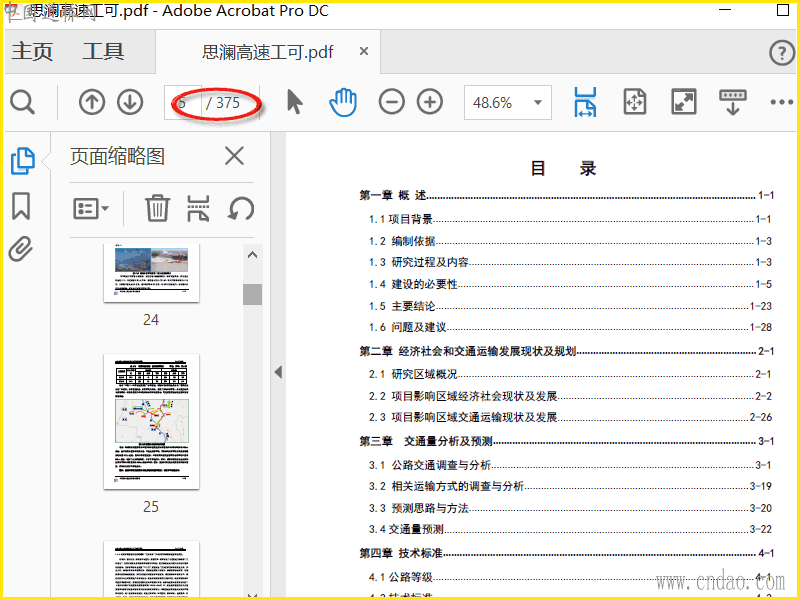The image size is (800, 600).
Task: Minimize the Acrobat window
Action: [x=724, y=10]
